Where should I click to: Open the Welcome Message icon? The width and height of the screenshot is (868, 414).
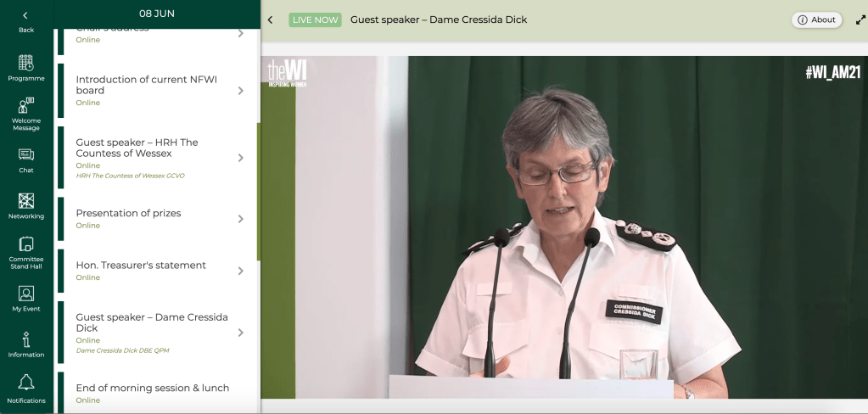tap(26, 106)
